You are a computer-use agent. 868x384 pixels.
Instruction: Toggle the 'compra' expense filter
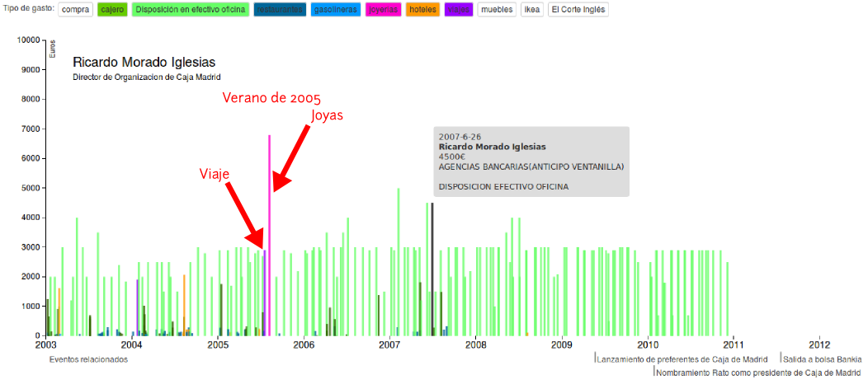pyautogui.click(x=76, y=10)
